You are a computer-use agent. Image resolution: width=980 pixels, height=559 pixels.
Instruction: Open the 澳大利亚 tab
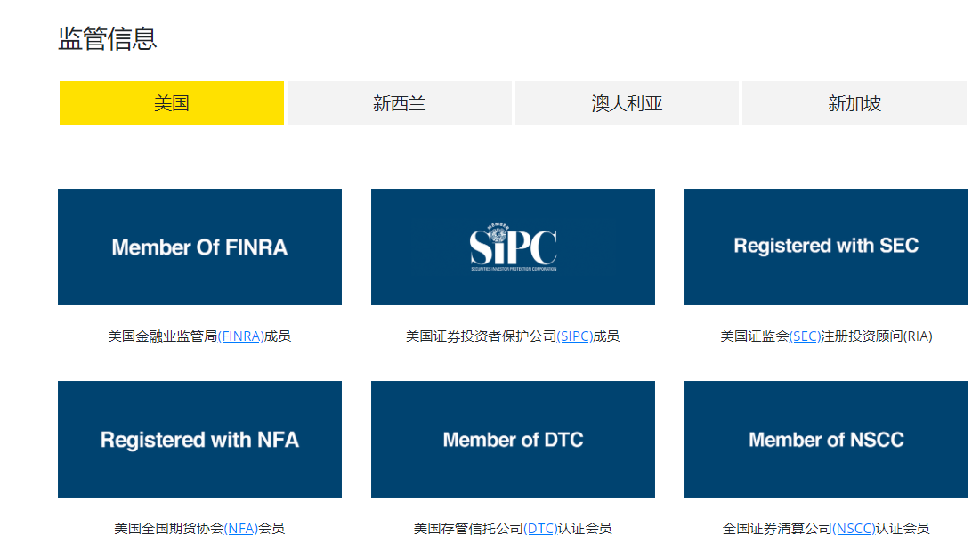[627, 102]
